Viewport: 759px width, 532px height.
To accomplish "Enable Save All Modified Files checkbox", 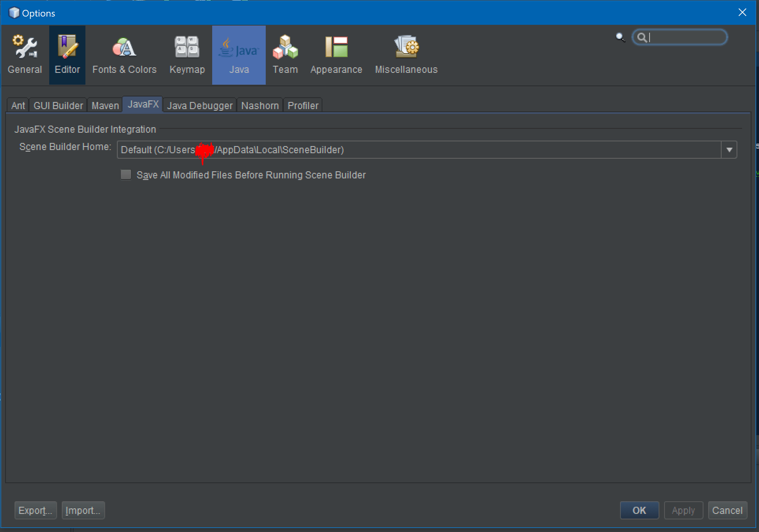I will click(x=126, y=175).
